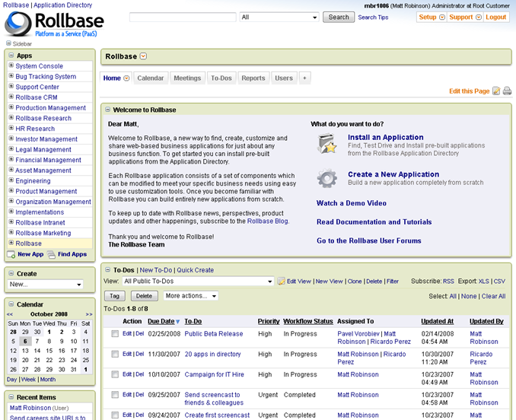516x420 pixels.
Task: Check the Create first screencast checkbox
Action: pos(115,415)
